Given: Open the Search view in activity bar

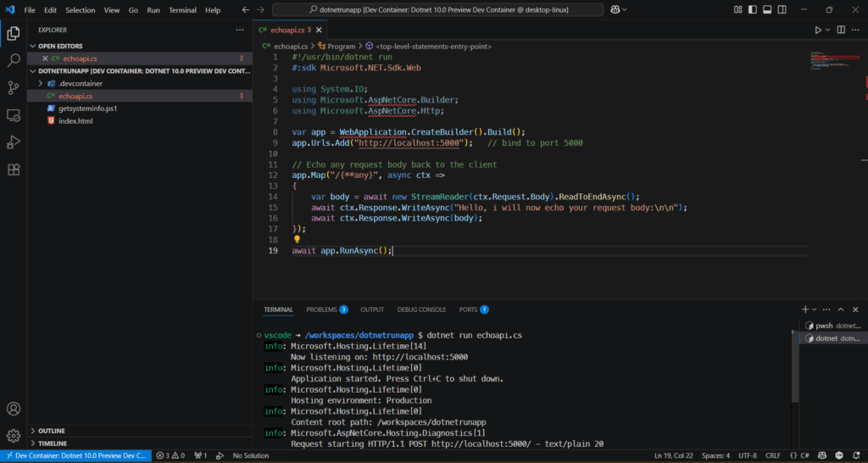Looking at the screenshot, I should tap(14, 60).
